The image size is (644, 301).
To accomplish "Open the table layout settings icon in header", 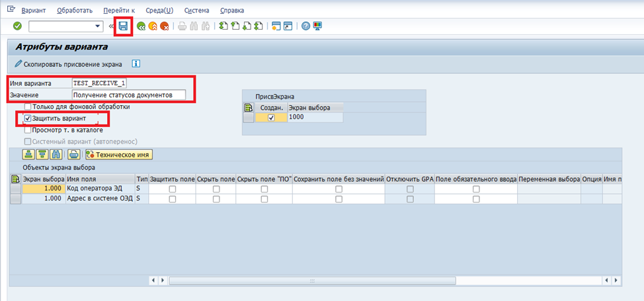I will [16, 179].
